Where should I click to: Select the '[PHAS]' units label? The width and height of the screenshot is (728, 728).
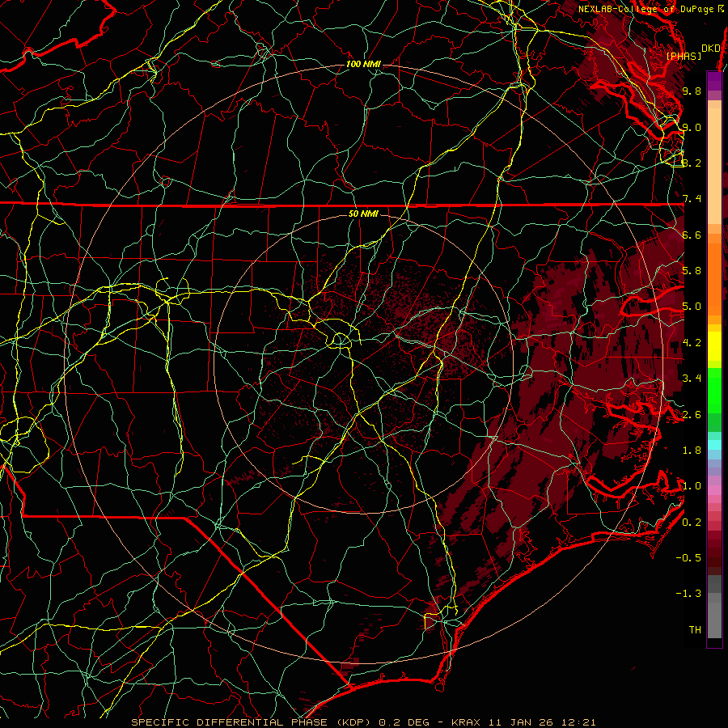coord(684,56)
